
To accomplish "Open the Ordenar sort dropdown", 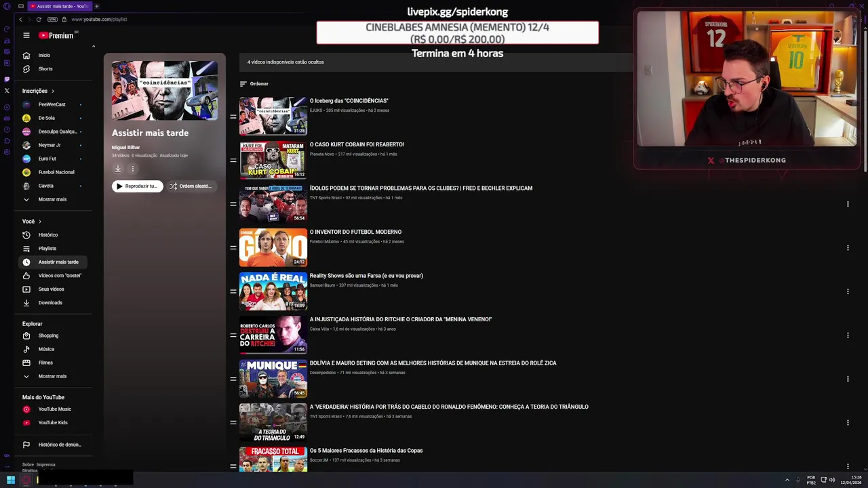I will click(x=254, y=83).
